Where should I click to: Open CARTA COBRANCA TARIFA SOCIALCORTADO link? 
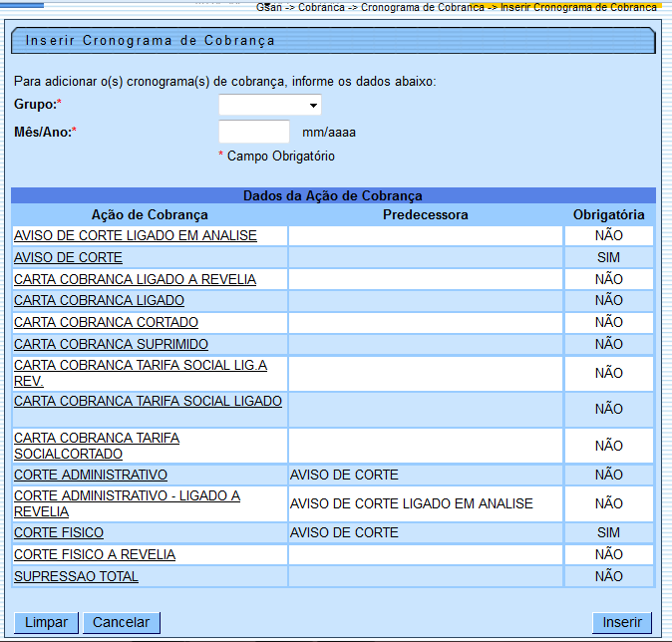[x=97, y=438]
